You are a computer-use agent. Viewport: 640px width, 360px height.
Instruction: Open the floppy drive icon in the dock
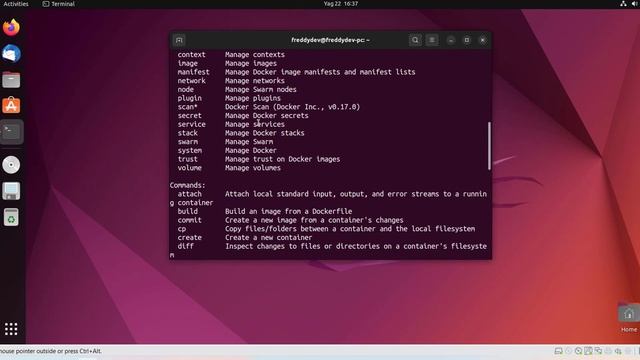[x=11, y=191]
